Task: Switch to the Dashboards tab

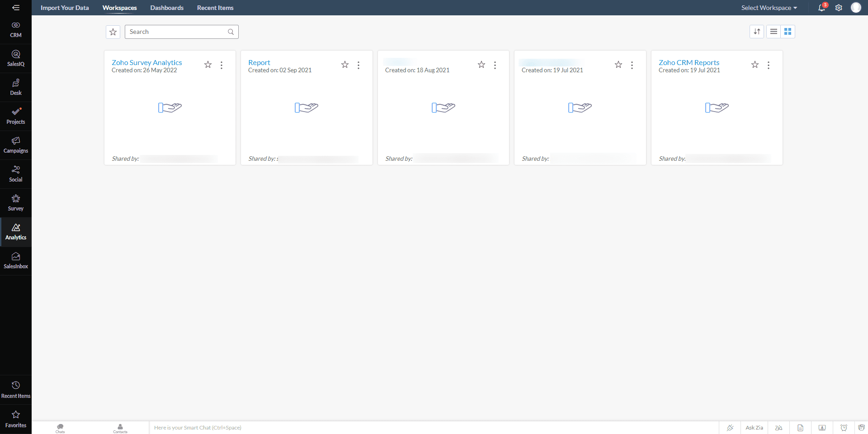Action: point(167,8)
